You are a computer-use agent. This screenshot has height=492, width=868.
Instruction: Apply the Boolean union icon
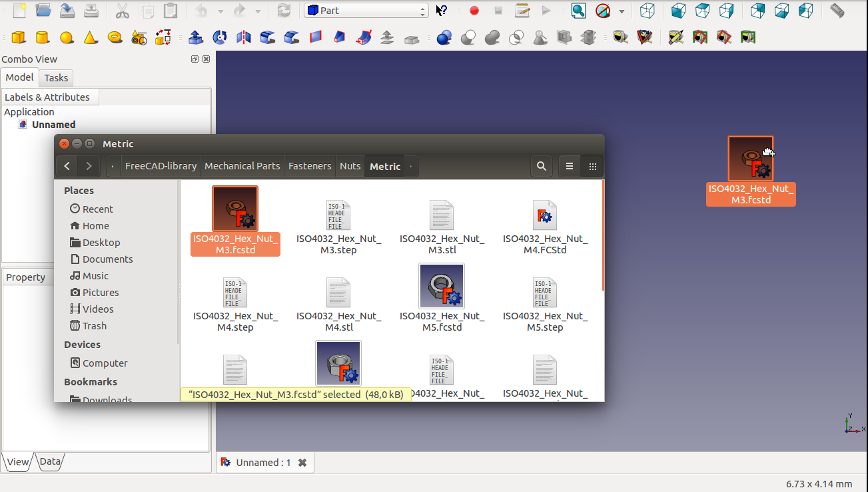[492, 37]
